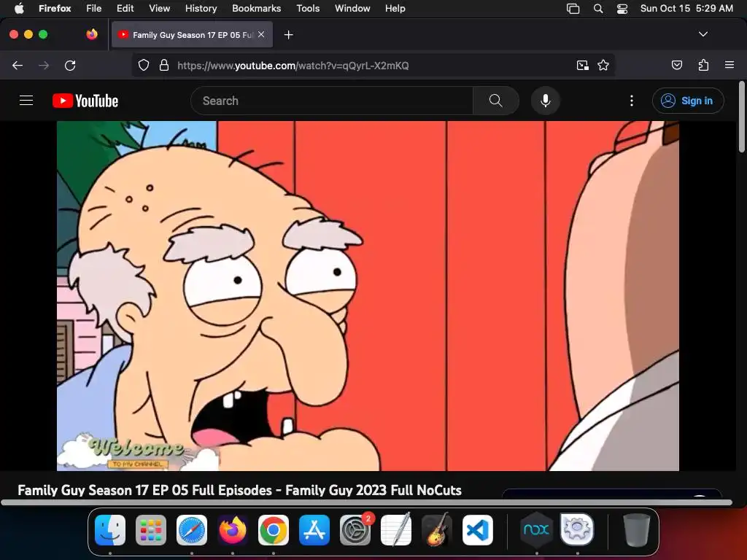Open the View menu
Image resolution: width=747 pixels, height=560 pixels.
[x=159, y=8]
